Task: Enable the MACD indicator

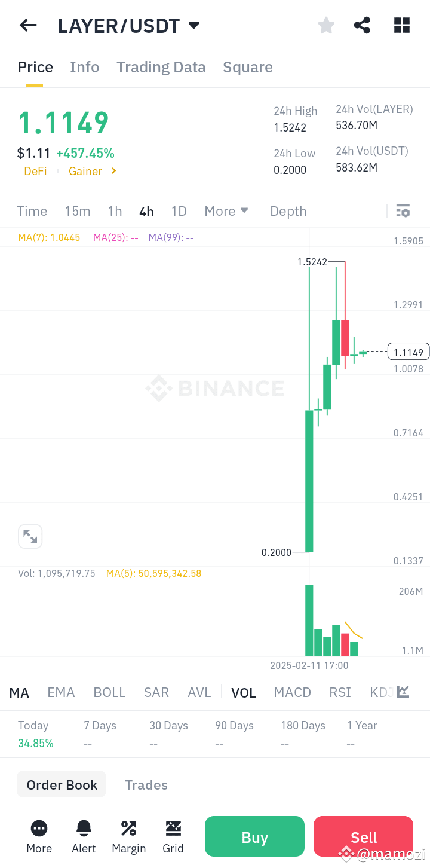Action: click(292, 692)
